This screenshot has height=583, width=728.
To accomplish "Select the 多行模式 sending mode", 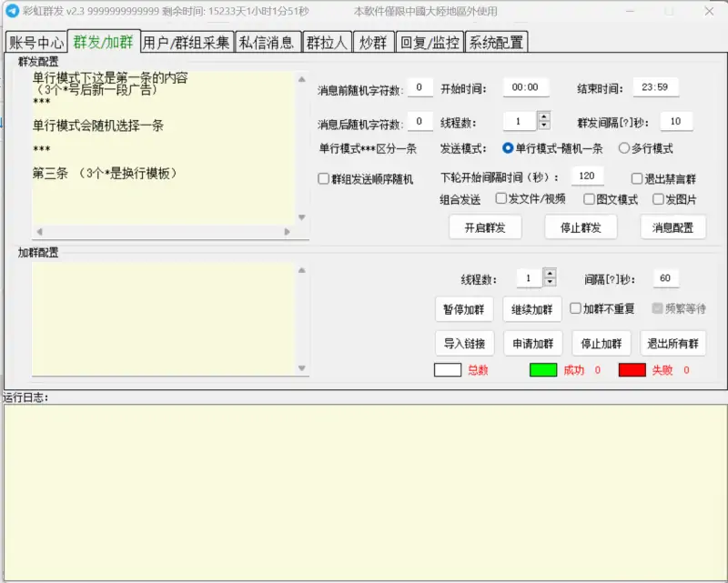I will 625,149.
